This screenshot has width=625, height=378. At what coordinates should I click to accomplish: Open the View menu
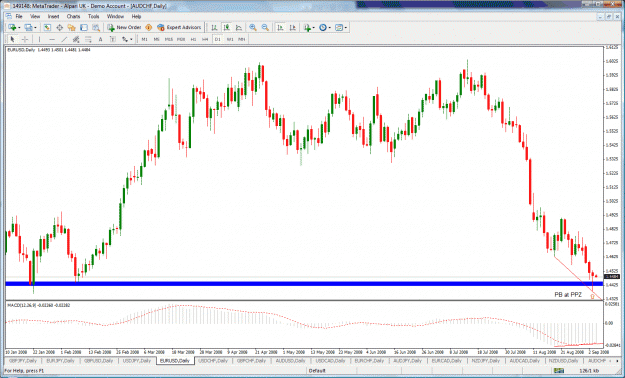(35, 17)
